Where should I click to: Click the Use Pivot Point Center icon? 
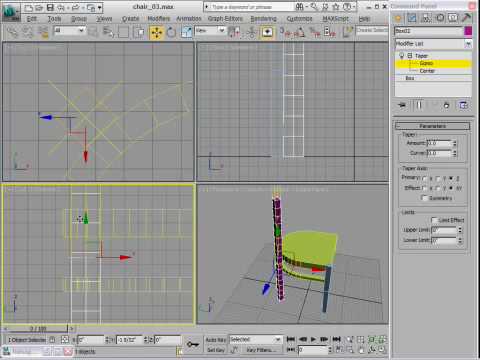[234, 32]
